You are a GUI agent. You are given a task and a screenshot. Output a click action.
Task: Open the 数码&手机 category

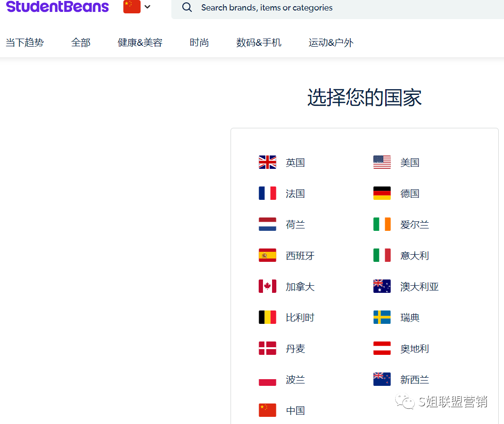259,42
